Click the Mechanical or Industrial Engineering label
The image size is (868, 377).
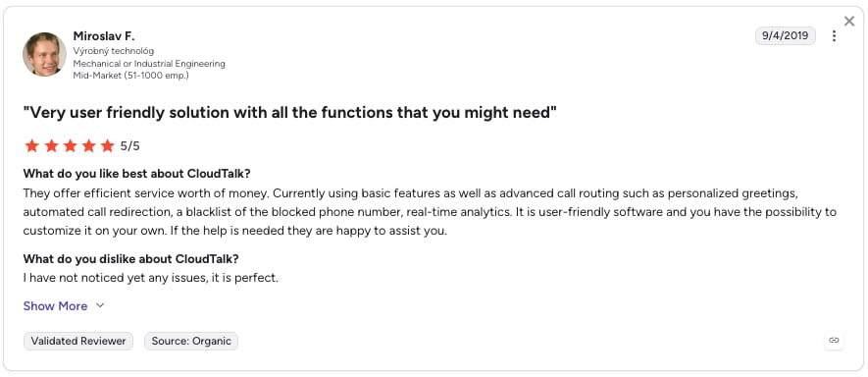pyautogui.click(x=149, y=63)
